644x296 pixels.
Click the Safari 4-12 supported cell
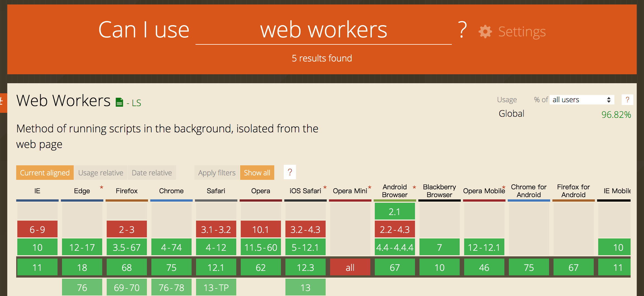(216, 247)
